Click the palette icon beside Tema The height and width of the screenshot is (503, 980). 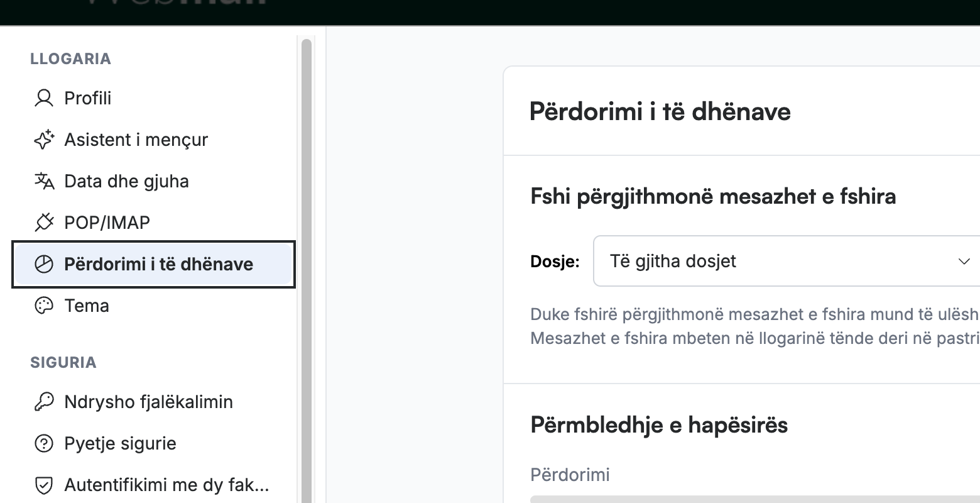pos(43,306)
